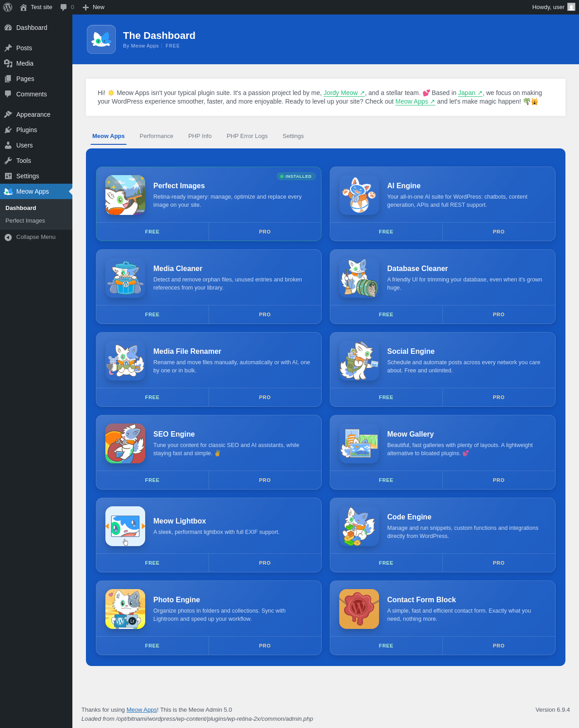Screen dimensions: 579x728
Task: Open Pages in the sidebar menu
Action: point(36,79)
